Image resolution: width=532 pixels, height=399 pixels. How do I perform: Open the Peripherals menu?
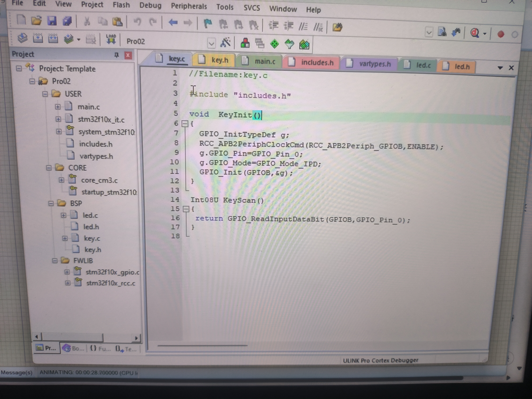tap(189, 6)
